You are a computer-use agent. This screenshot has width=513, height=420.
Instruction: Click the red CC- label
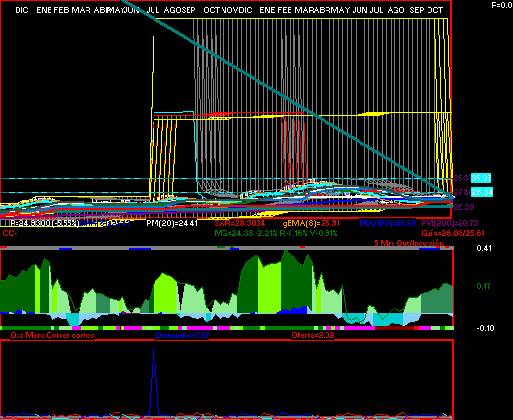[x=9, y=233]
